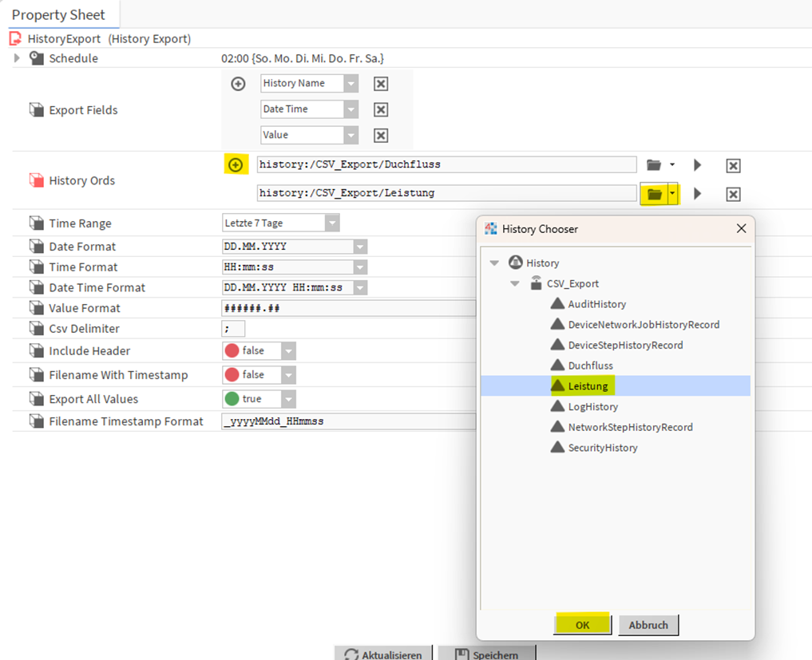Image resolution: width=812 pixels, height=660 pixels.
Task: Select SecurityHistory in the tree
Action: point(603,448)
